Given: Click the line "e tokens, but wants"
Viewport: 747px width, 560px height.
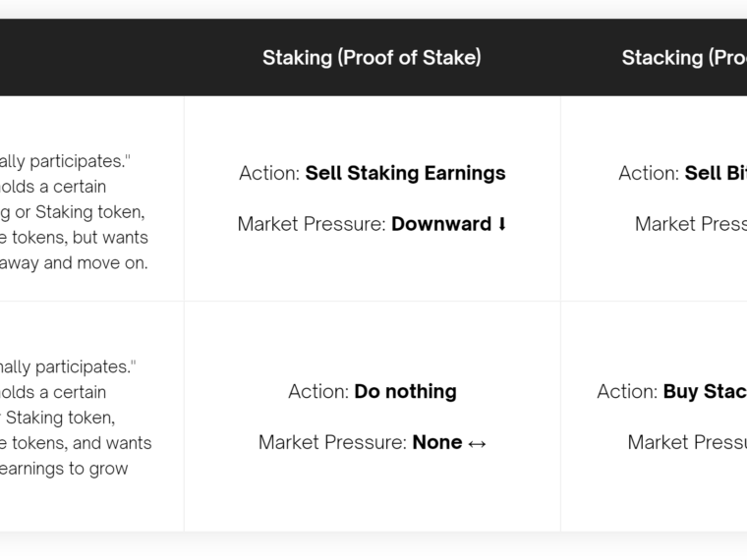Looking at the screenshot, I should [x=74, y=237].
